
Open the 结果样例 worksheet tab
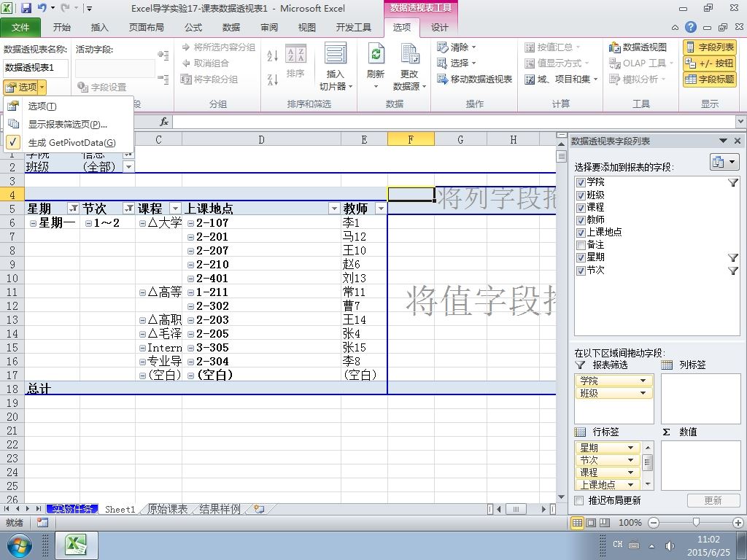220,509
